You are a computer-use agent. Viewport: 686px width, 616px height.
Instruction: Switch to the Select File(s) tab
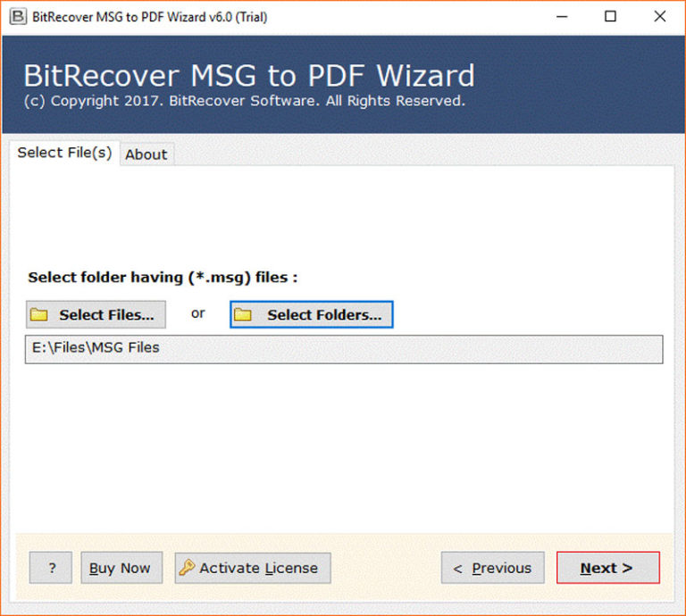point(64,153)
